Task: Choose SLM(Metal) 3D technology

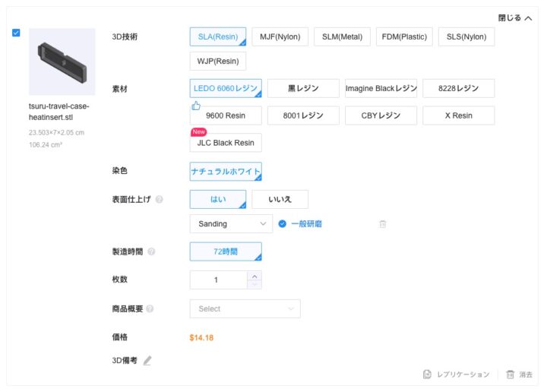Action: point(342,37)
